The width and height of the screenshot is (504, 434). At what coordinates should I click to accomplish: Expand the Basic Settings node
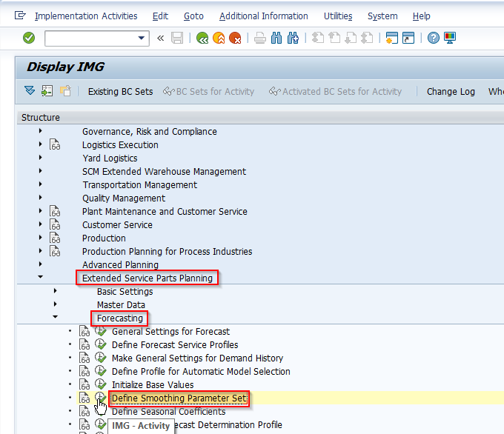pos(56,291)
